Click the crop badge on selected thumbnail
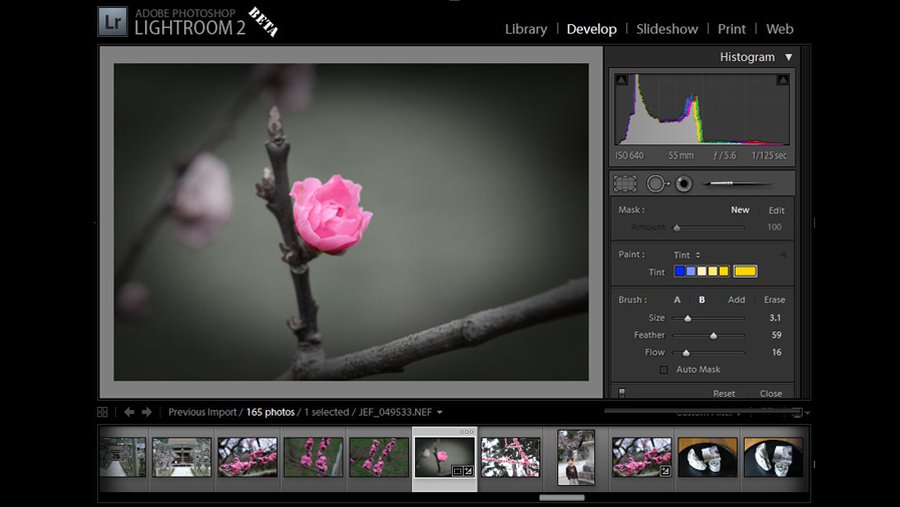Viewport: 900px width, 507px height. pos(457,471)
